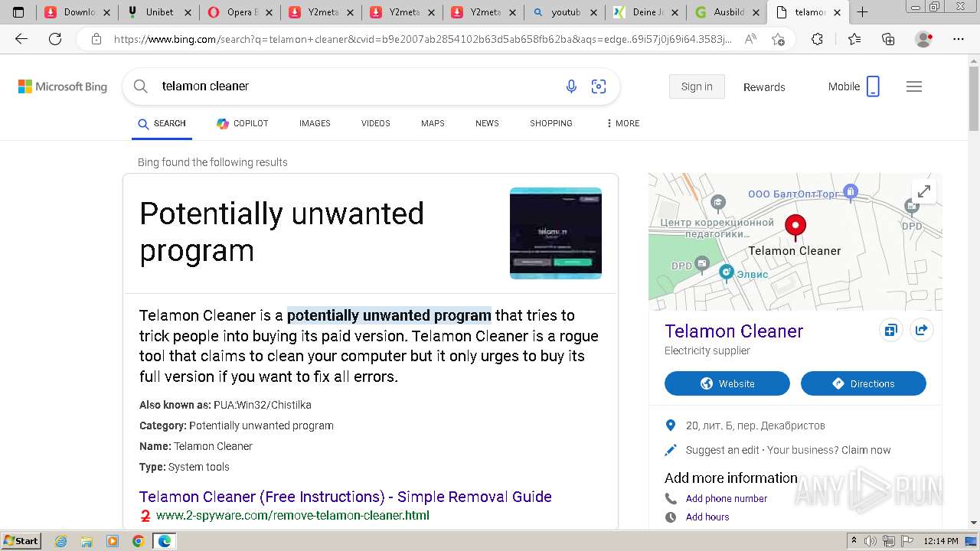Click Add hours link

pos(707,517)
